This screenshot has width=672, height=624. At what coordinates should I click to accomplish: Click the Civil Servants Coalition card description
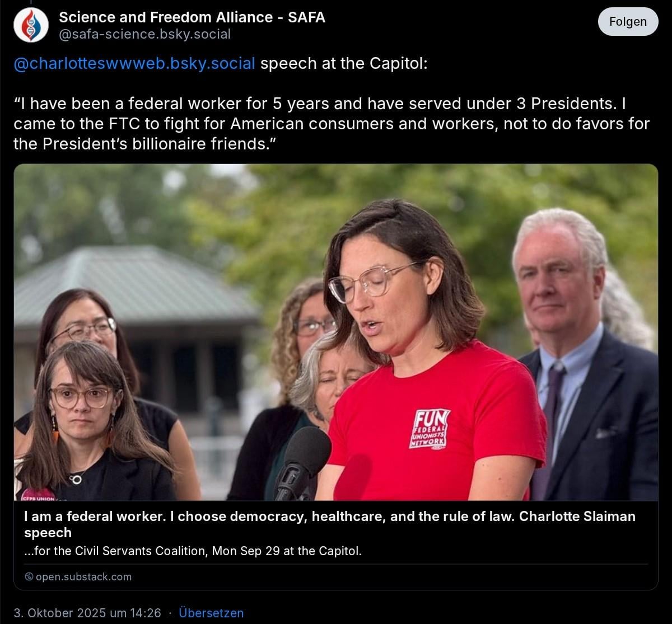(x=193, y=551)
